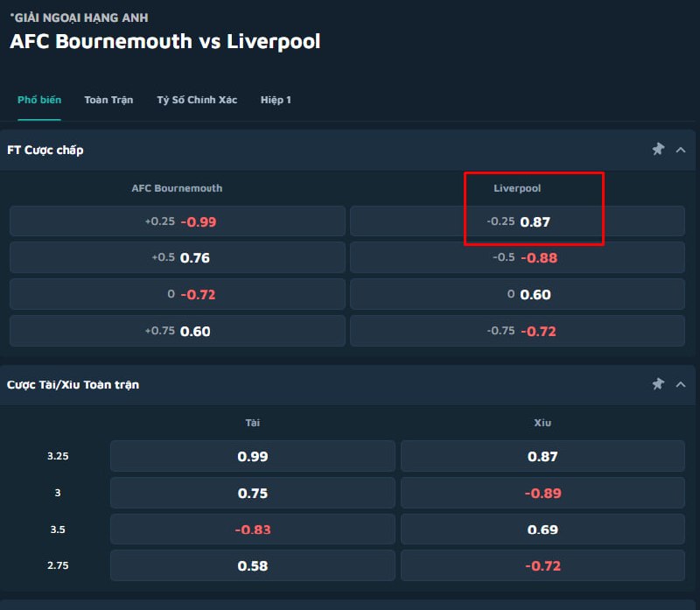Image resolution: width=700 pixels, height=610 pixels.
Task: Pin the Cược Tài/Xỉu Toàn trận market
Action: coord(658,384)
